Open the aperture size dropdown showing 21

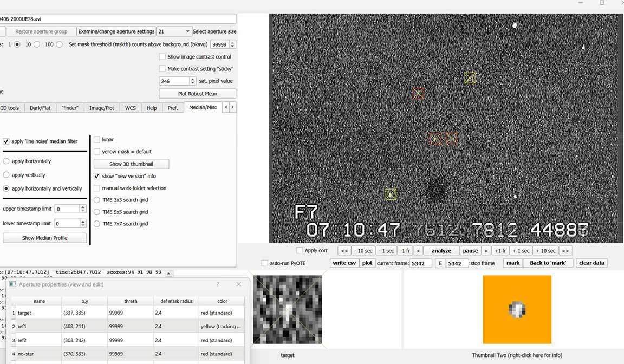pyautogui.click(x=174, y=31)
